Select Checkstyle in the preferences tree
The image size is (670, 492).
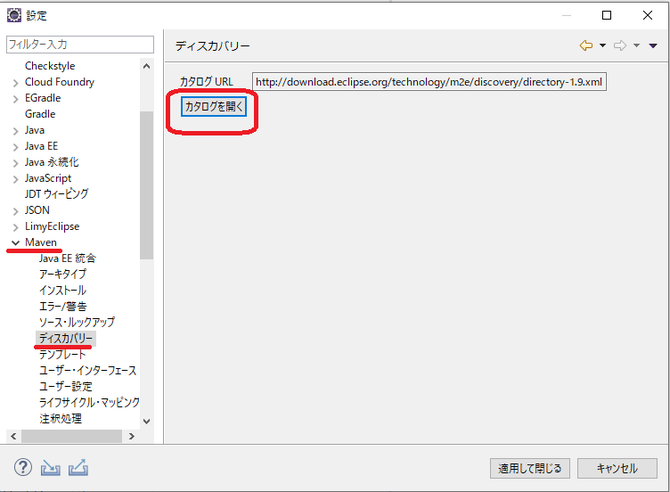pos(50,66)
